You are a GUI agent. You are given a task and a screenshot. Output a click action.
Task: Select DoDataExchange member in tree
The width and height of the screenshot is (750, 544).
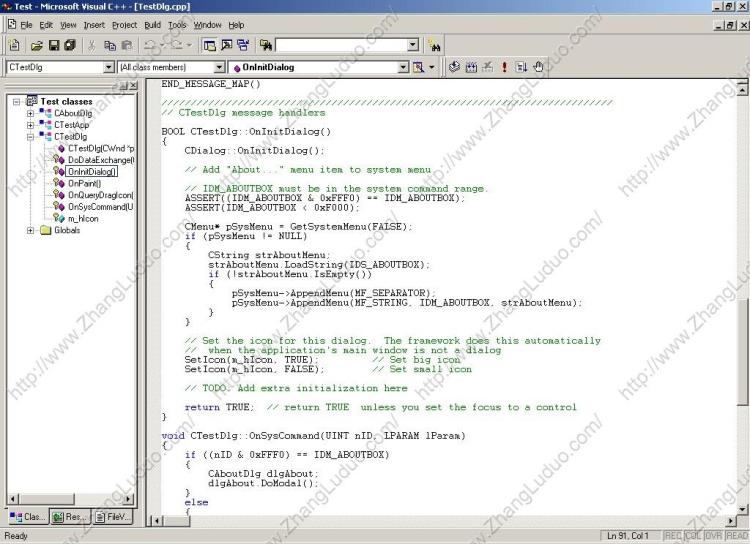(101, 160)
